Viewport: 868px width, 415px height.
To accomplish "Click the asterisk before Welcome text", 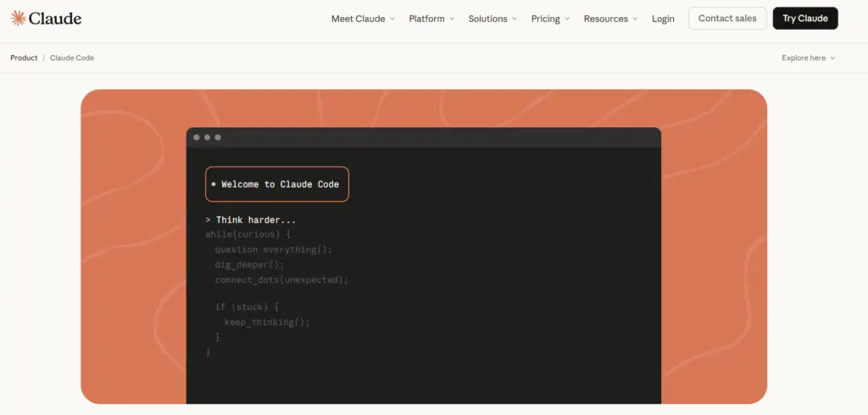I will pyautogui.click(x=213, y=184).
